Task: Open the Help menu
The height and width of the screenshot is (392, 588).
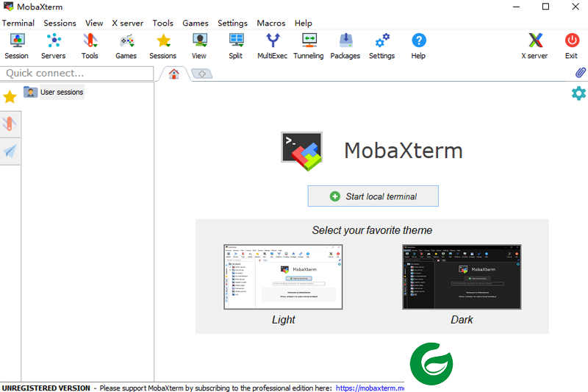Action: pos(303,23)
